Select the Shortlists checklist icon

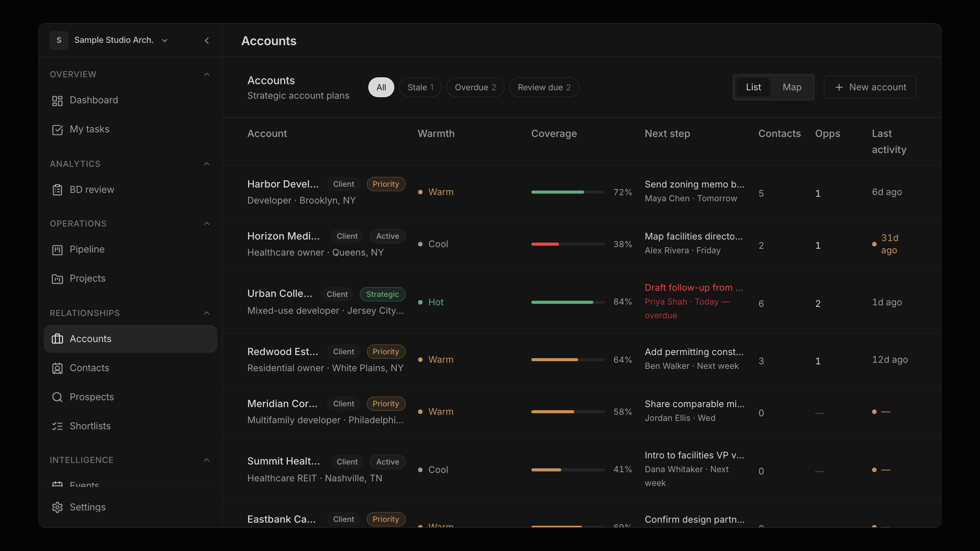pyautogui.click(x=57, y=426)
